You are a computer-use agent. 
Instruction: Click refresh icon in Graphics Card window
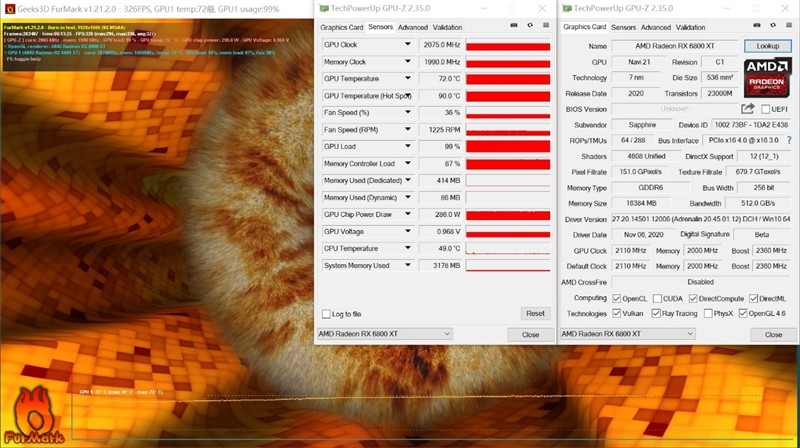click(x=773, y=26)
